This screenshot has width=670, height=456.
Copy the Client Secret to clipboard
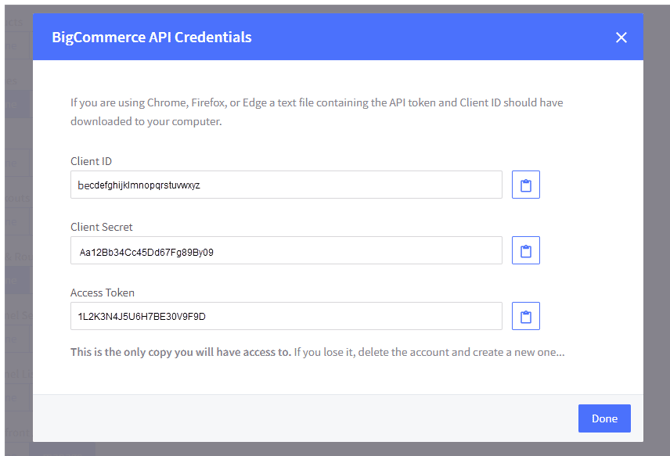pos(526,250)
